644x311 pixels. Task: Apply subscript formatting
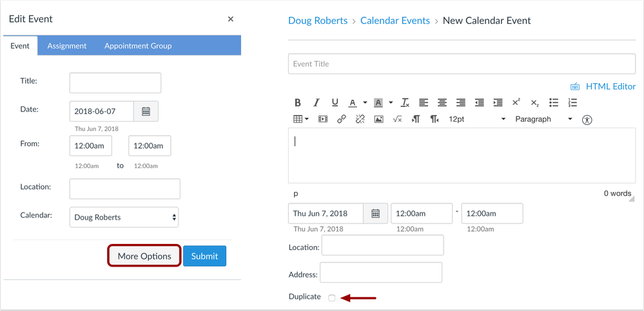click(535, 102)
